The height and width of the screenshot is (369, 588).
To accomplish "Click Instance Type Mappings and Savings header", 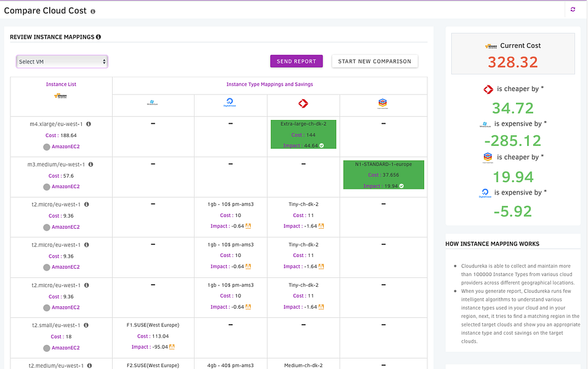I will click(270, 84).
